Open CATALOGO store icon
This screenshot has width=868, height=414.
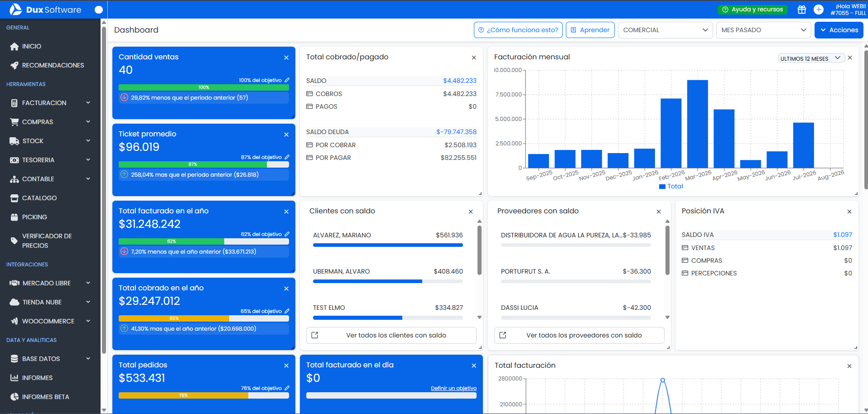coord(14,198)
